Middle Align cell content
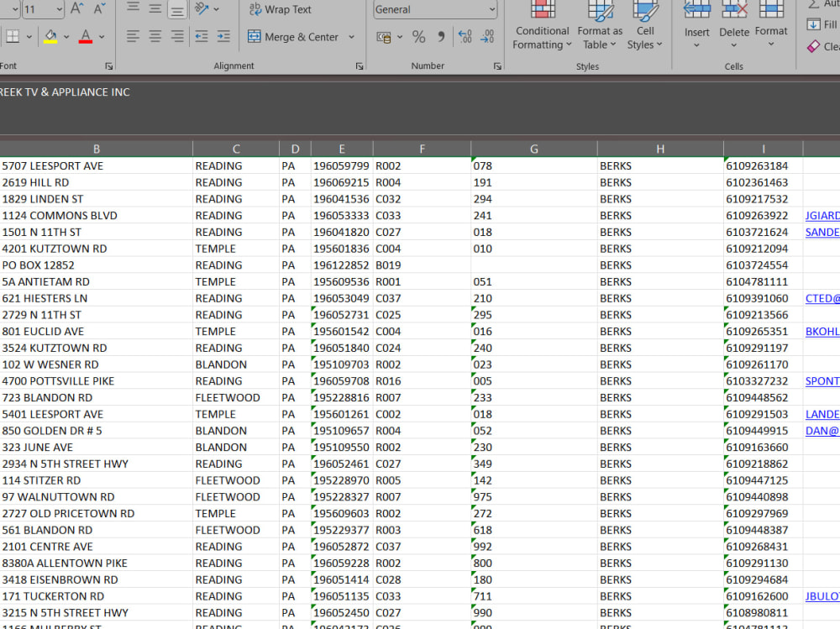Viewport: 840px width, 629px height. point(155,8)
